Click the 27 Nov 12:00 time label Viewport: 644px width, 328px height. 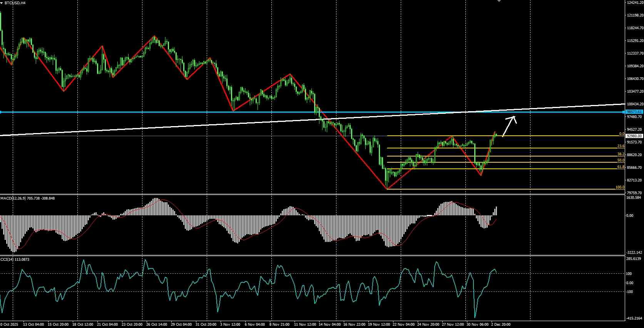(453, 325)
